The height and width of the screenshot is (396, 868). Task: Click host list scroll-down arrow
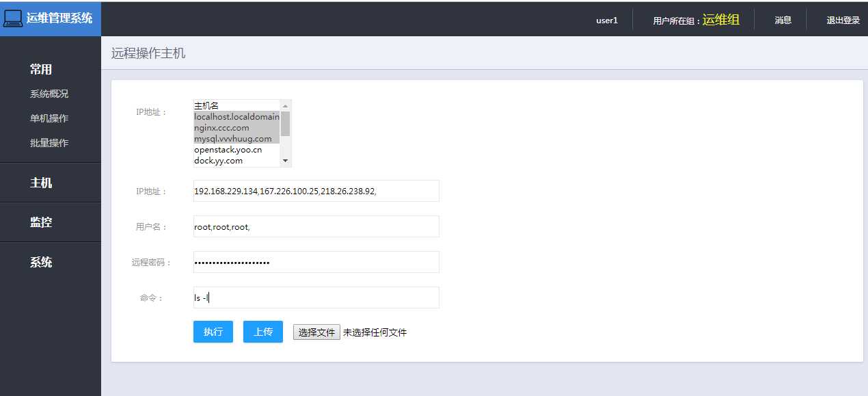pos(286,161)
